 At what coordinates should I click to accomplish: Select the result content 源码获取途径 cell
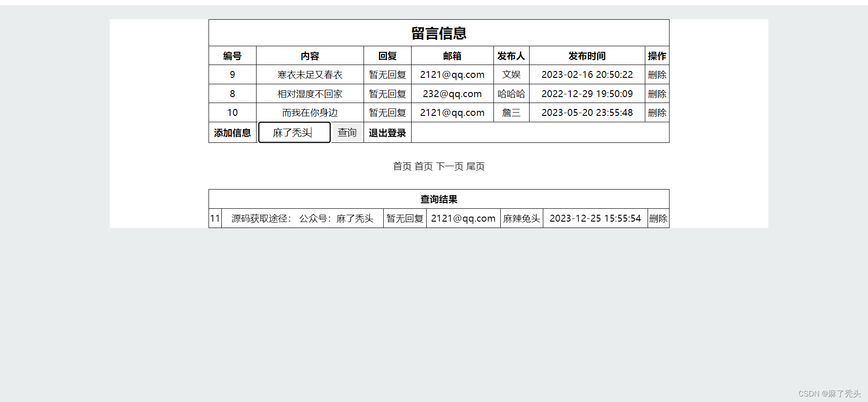tap(302, 218)
